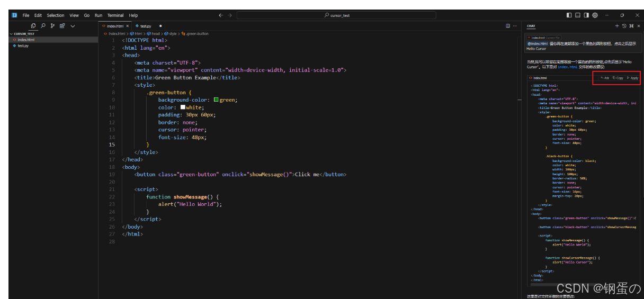Click alert("Hello World") line in editor
Viewport: 644px width, 299px height.
190,204
